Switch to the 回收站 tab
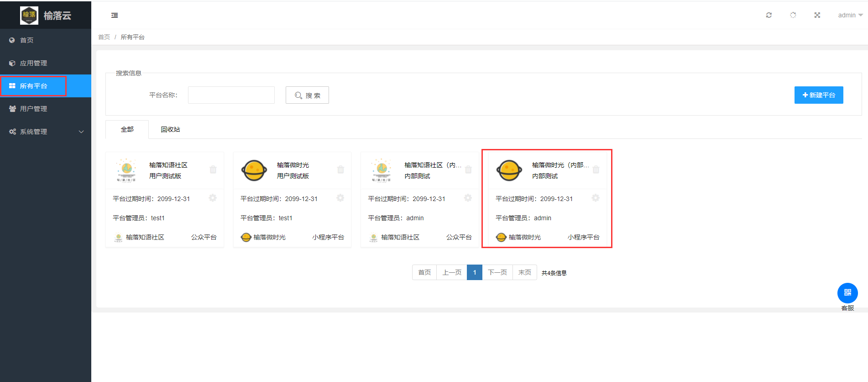 [x=170, y=129]
